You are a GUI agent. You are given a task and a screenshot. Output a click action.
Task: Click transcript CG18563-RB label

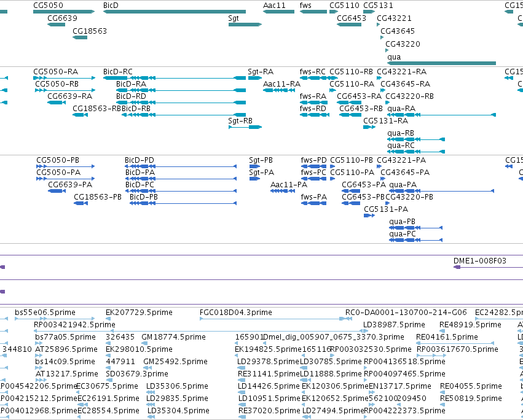[x=96, y=109]
